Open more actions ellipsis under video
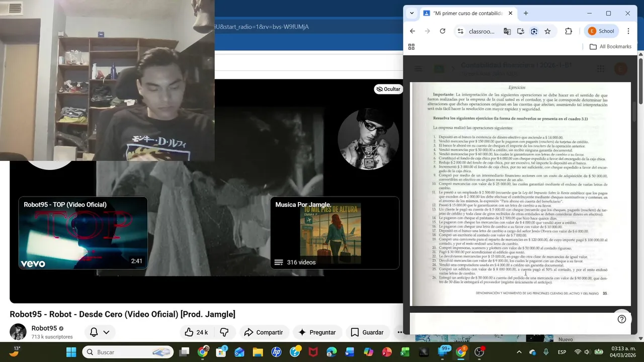644x362 pixels. [x=400, y=332]
